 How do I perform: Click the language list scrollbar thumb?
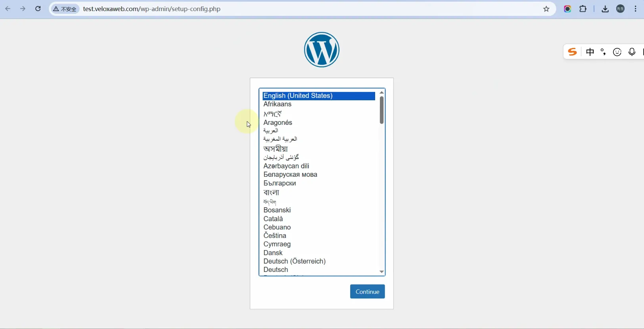point(381,110)
